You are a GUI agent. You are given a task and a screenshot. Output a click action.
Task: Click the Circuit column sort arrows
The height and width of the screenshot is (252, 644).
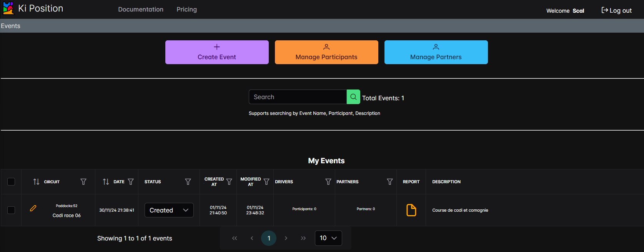coord(36,182)
